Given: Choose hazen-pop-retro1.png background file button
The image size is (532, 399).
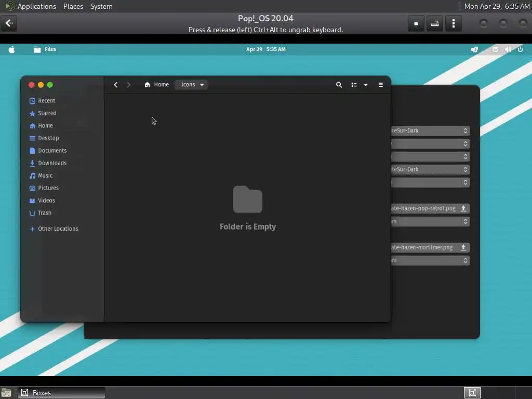Looking at the screenshot, I should (430, 208).
